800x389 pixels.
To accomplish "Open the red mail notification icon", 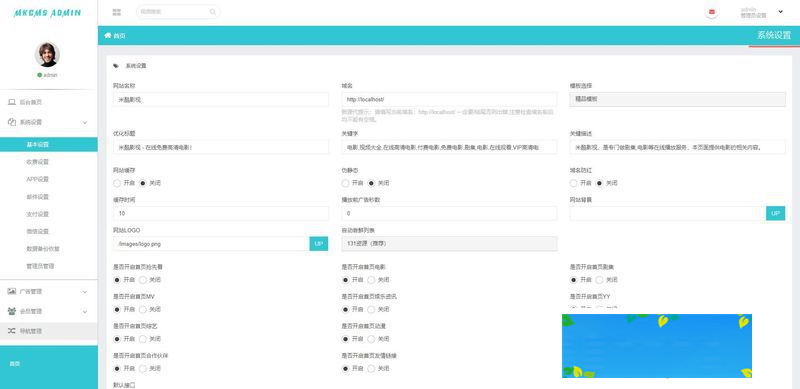I will 712,12.
